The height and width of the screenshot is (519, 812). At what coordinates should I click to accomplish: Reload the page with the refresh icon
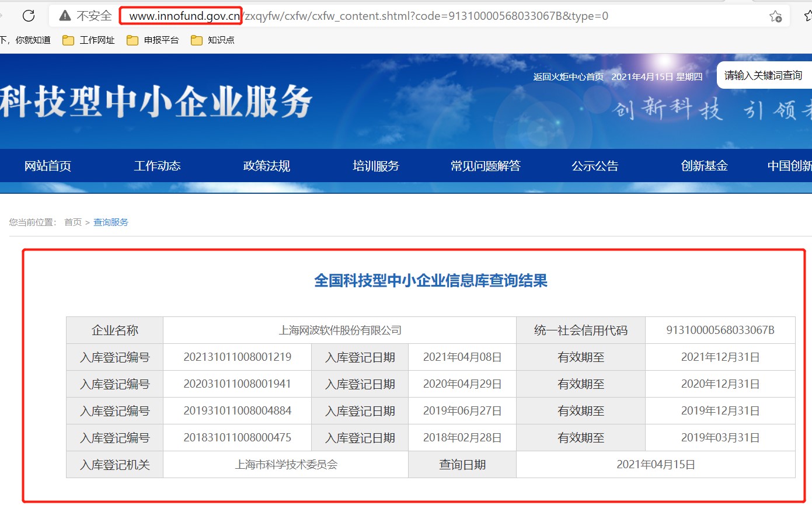(x=28, y=16)
